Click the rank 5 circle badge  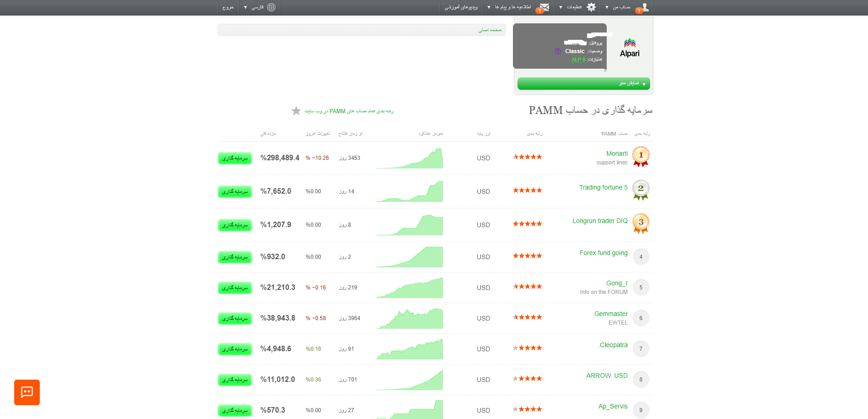(x=641, y=288)
